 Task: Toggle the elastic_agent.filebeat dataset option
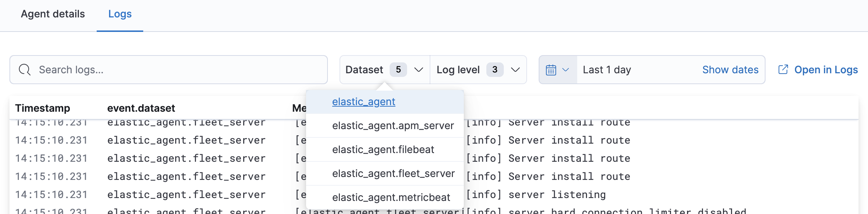383,150
